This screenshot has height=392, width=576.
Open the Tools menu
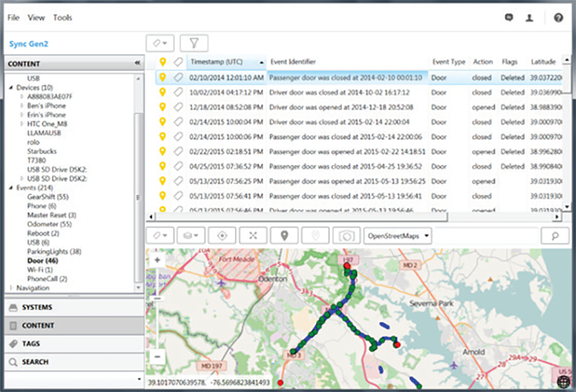coord(63,18)
